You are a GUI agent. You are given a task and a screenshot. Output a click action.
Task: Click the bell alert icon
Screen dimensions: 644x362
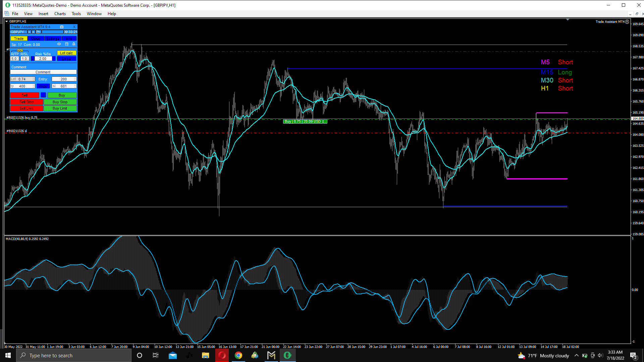(74, 44)
